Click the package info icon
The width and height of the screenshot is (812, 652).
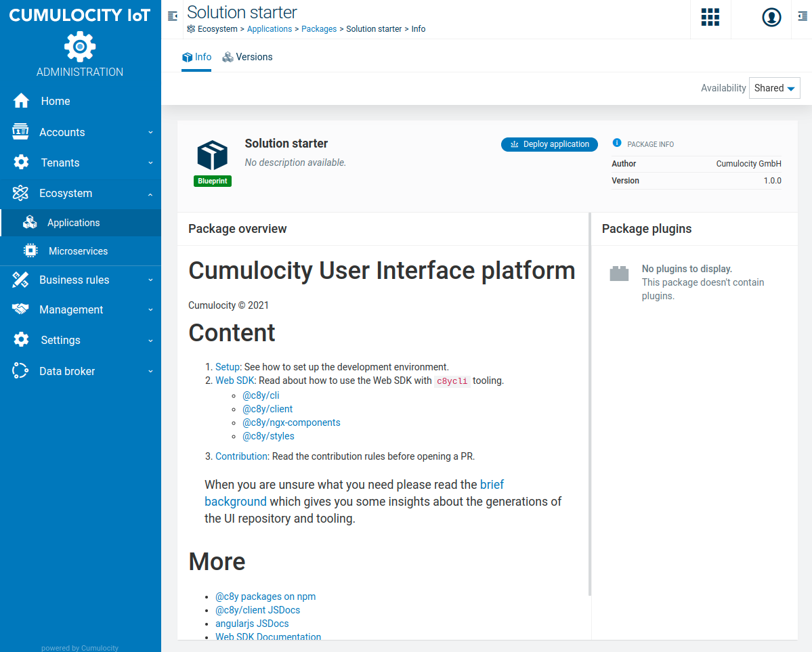(x=617, y=143)
